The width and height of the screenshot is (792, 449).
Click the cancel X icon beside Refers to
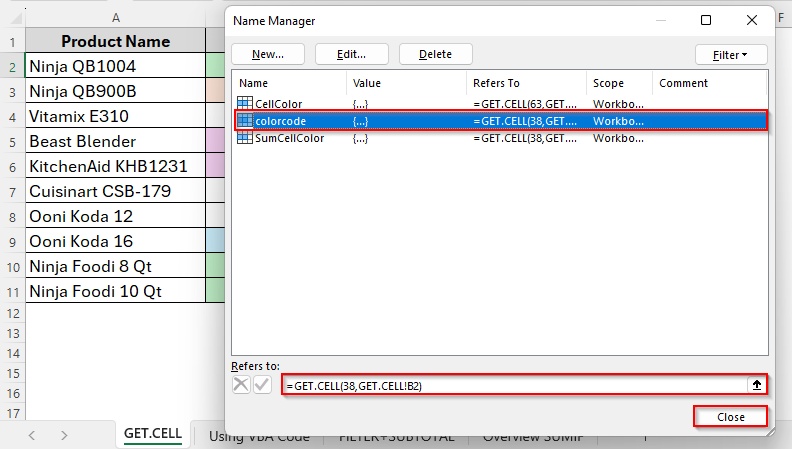[241, 385]
